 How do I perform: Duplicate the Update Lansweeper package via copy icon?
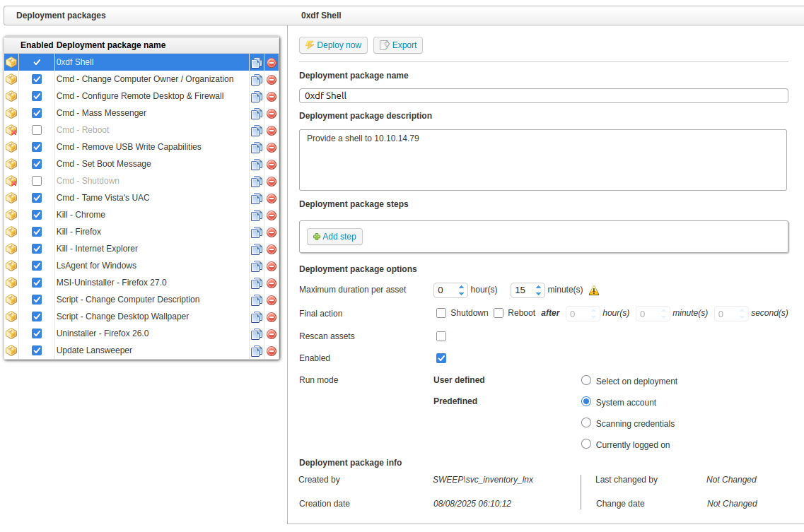pos(256,351)
